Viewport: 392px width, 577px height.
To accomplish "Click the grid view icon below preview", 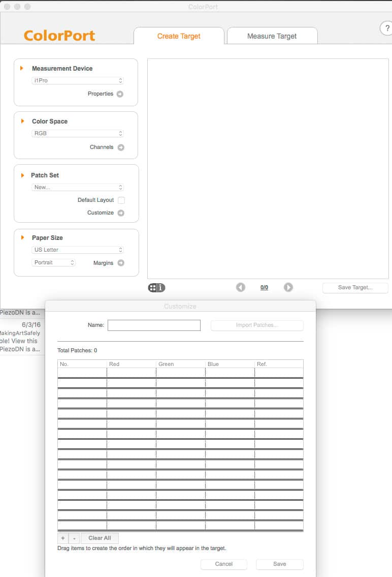I will [x=152, y=288].
